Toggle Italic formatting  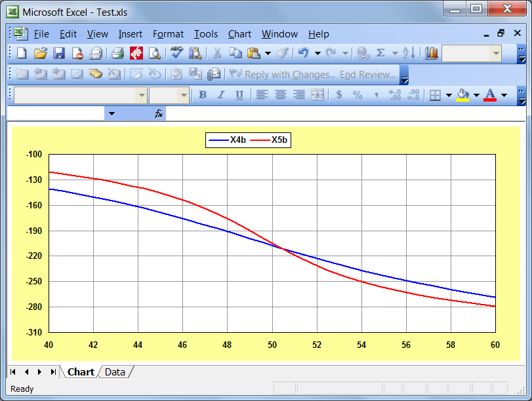pos(221,95)
